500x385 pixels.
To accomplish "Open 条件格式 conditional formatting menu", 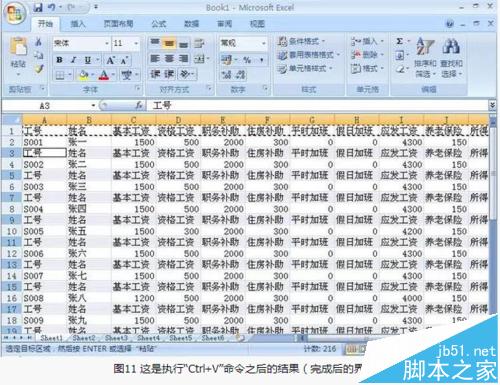I will [x=301, y=41].
